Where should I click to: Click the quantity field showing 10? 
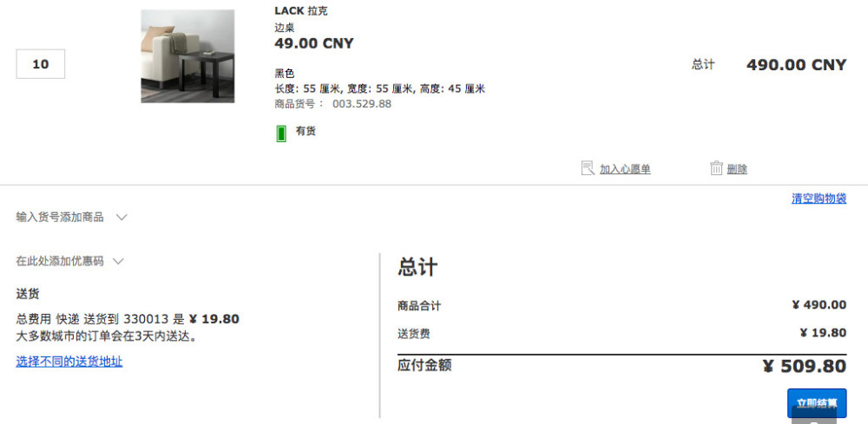(x=41, y=64)
